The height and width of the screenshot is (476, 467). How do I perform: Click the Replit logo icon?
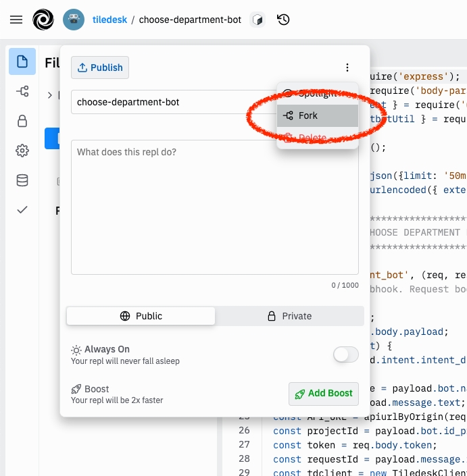coord(43,20)
